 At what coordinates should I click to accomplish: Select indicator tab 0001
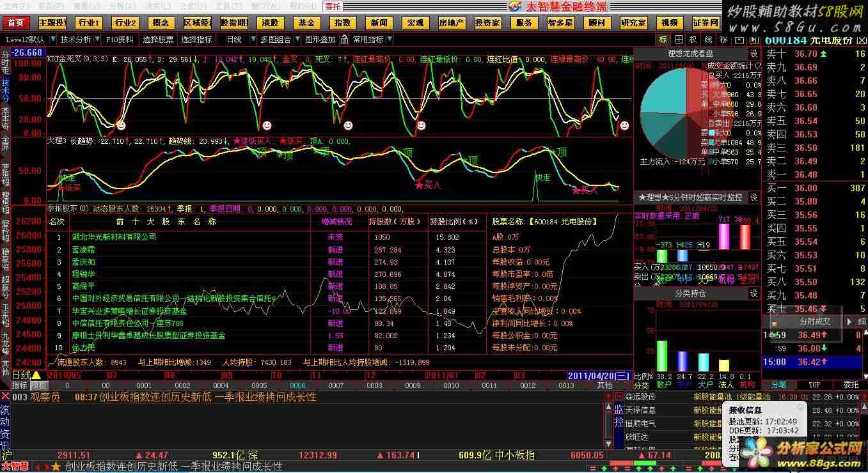pos(144,385)
